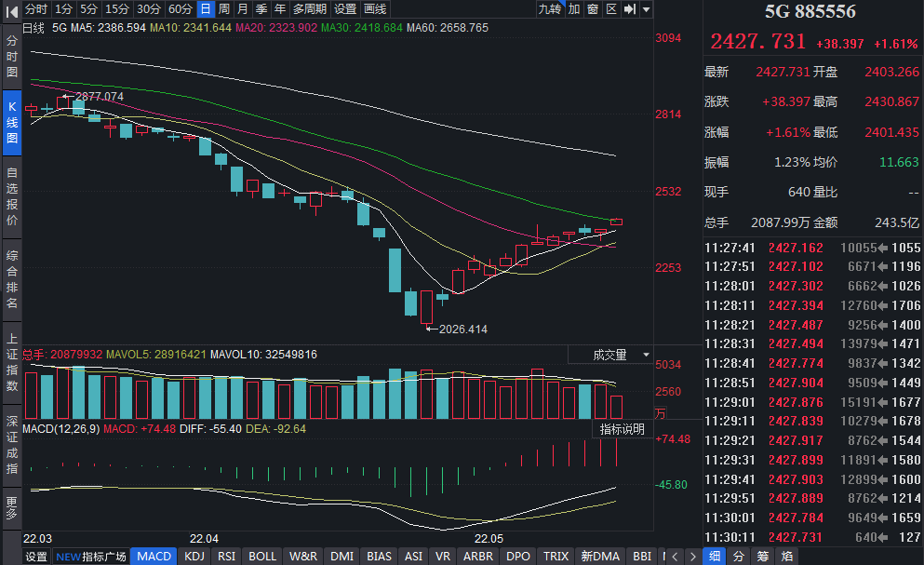
Task: Switch to the 60分 minute period
Action: coord(181,9)
